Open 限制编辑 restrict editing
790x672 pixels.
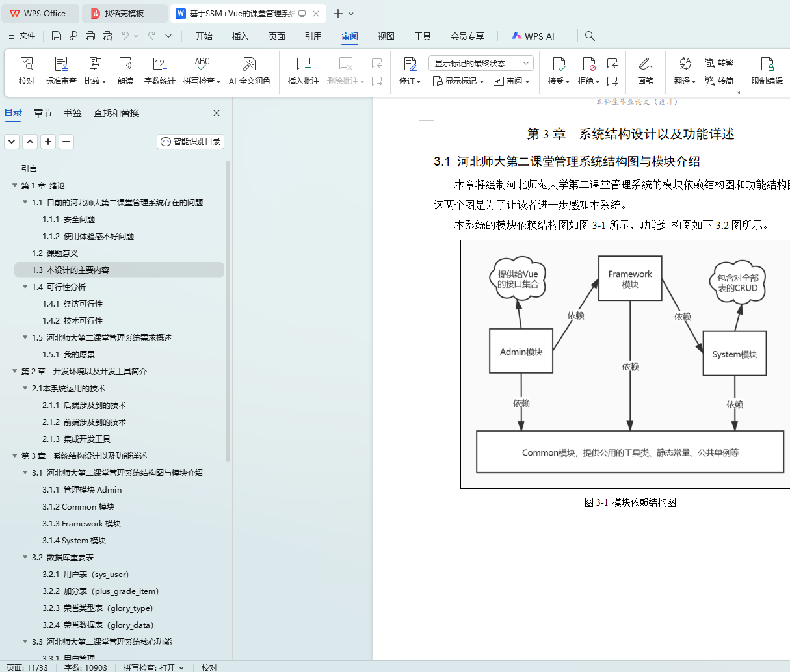[x=767, y=71]
